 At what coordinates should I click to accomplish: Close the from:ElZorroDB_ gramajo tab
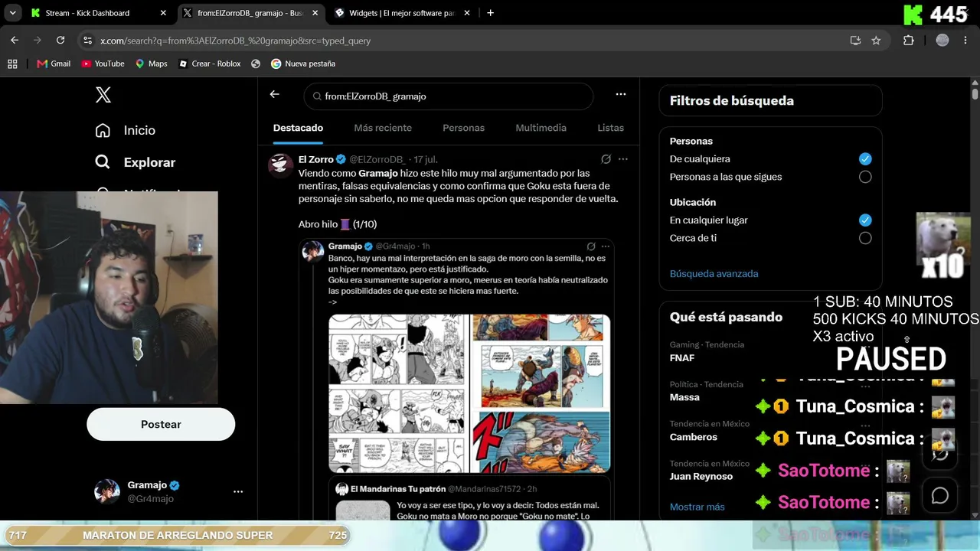coord(315,13)
